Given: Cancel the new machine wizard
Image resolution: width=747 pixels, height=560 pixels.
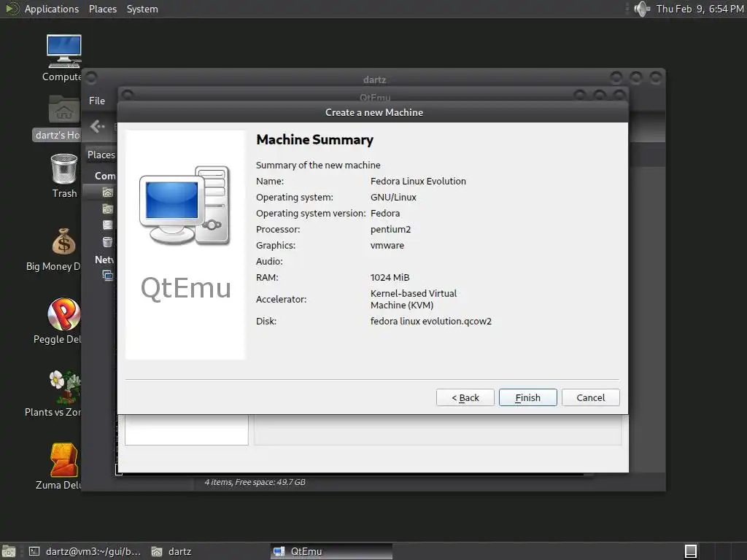Looking at the screenshot, I should [x=591, y=397].
